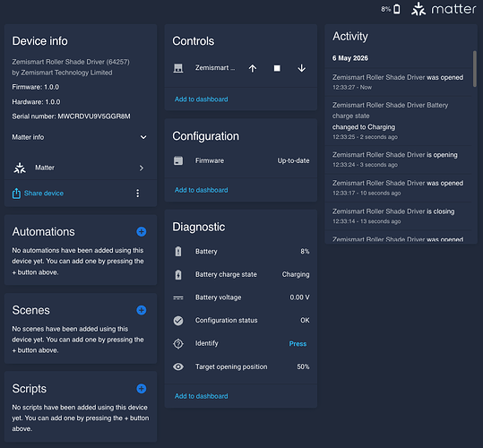This screenshot has height=448, width=483.
Task: Click the Matter logo at top right
Action: tap(444, 9)
